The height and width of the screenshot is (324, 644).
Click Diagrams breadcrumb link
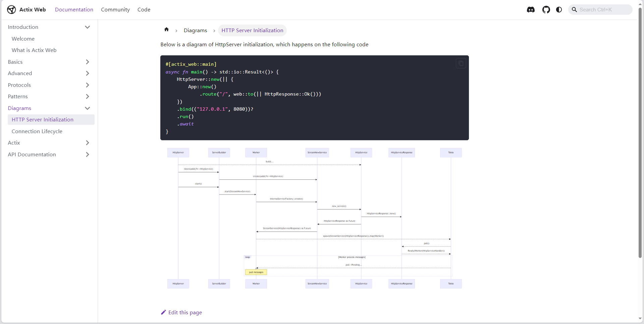195,31
